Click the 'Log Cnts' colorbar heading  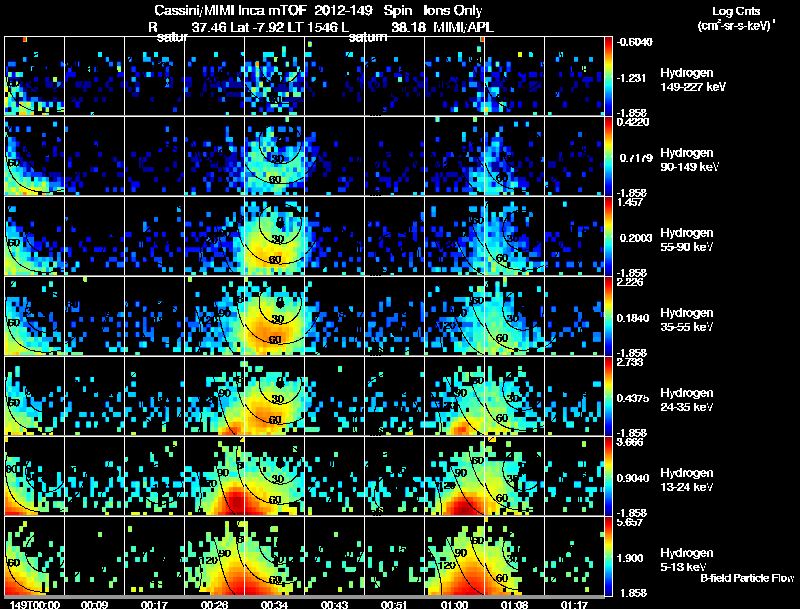[736, 11]
